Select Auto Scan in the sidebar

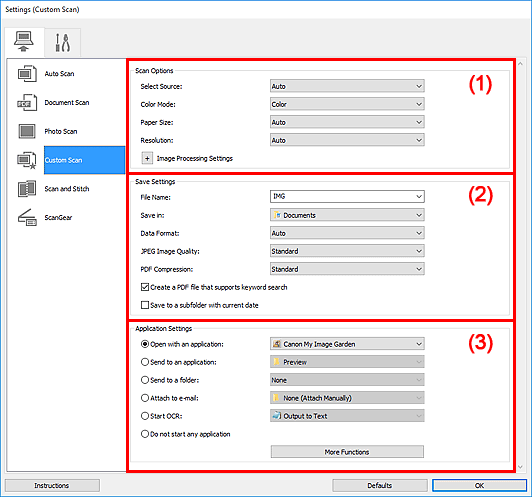click(59, 74)
